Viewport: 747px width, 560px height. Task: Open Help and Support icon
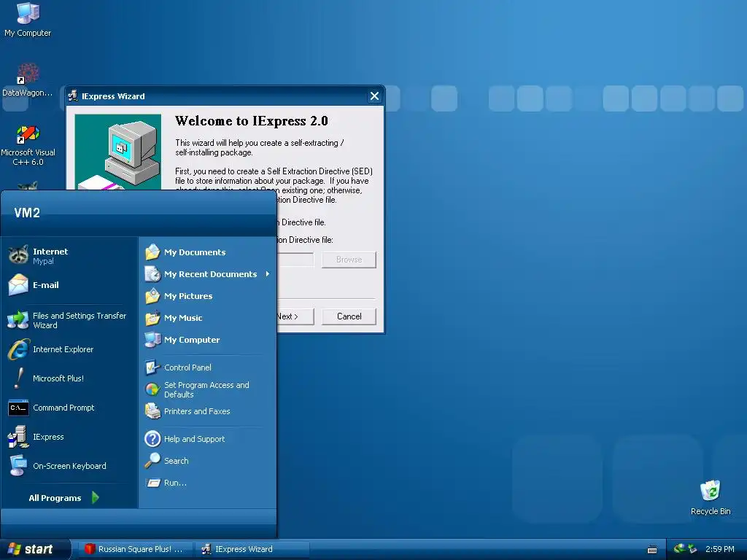pos(152,438)
